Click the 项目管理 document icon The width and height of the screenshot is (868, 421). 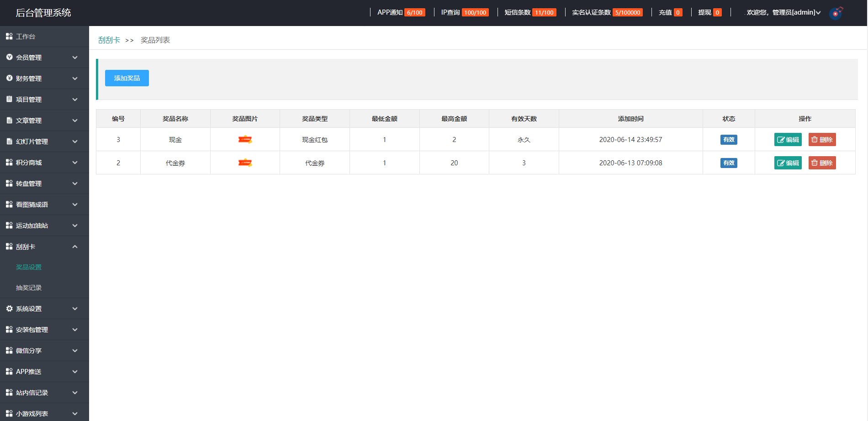click(9, 100)
